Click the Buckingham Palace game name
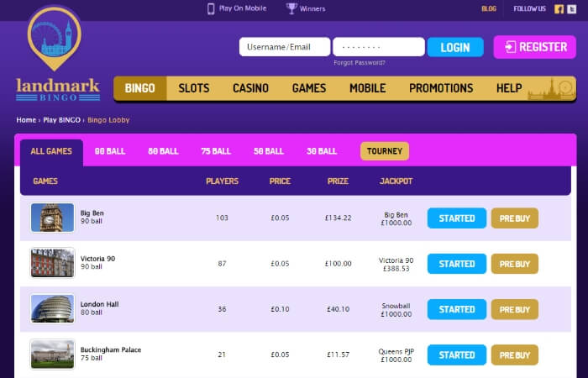The image size is (588, 378). coord(111,350)
